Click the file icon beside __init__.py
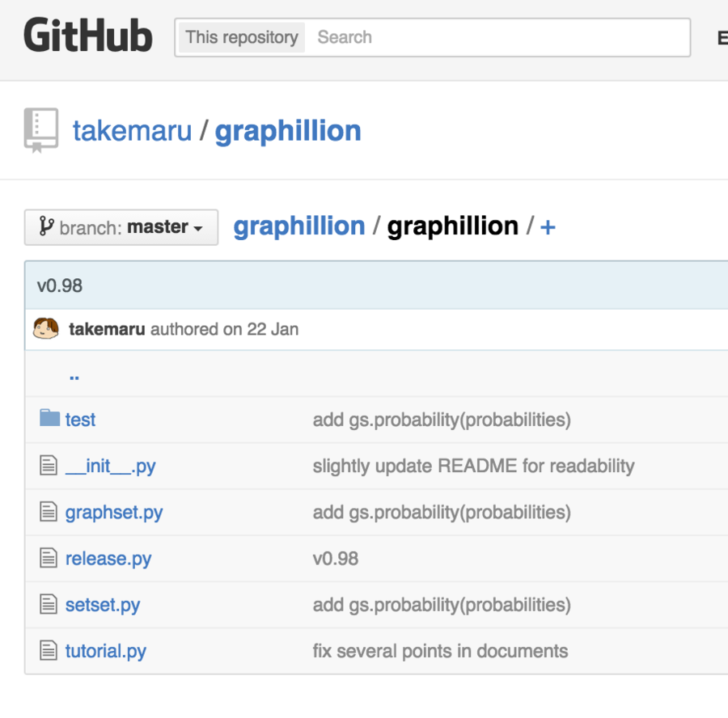The height and width of the screenshot is (718, 728). (x=49, y=466)
